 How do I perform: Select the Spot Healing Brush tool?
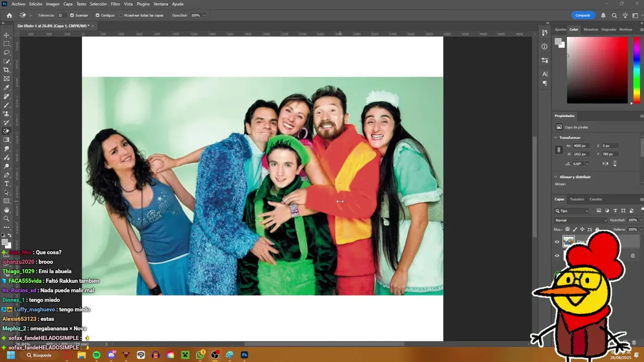pos(7,96)
